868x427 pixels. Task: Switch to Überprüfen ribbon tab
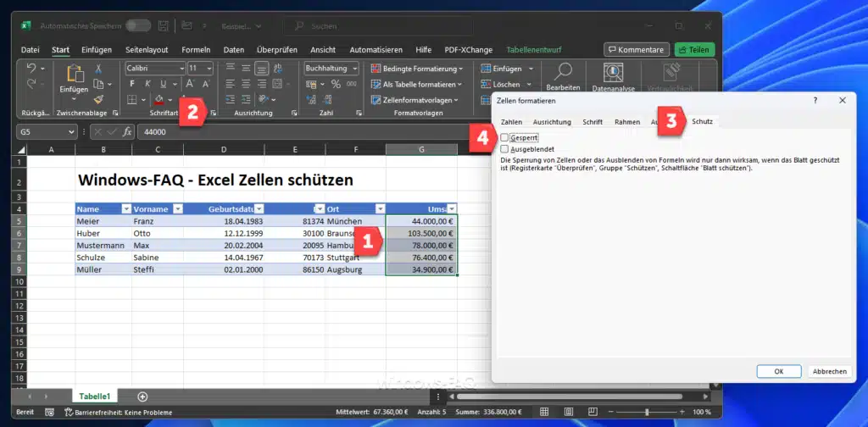pyautogui.click(x=277, y=50)
